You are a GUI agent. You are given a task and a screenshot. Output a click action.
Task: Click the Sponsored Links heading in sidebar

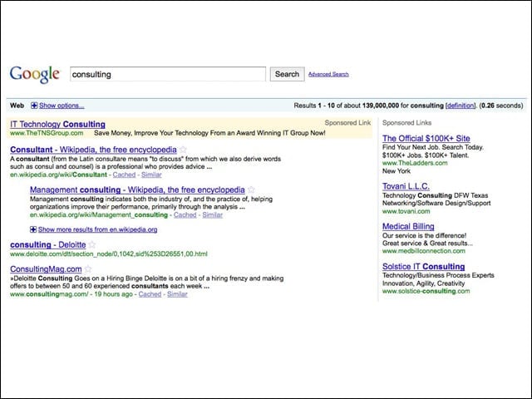point(406,123)
